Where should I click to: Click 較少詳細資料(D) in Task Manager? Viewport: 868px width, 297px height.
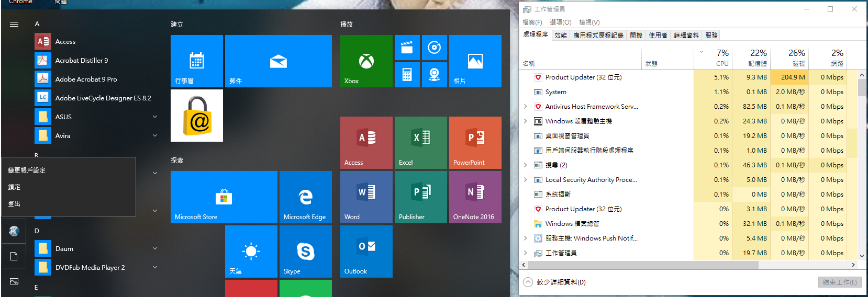click(554, 282)
